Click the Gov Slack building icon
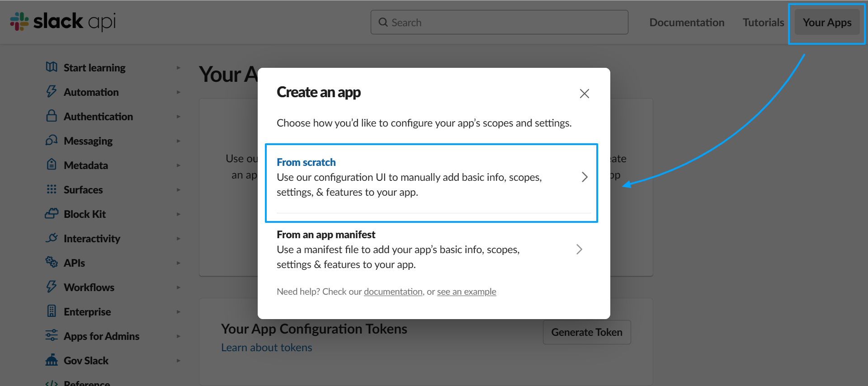This screenshot has width=868, height=386. 52,360
